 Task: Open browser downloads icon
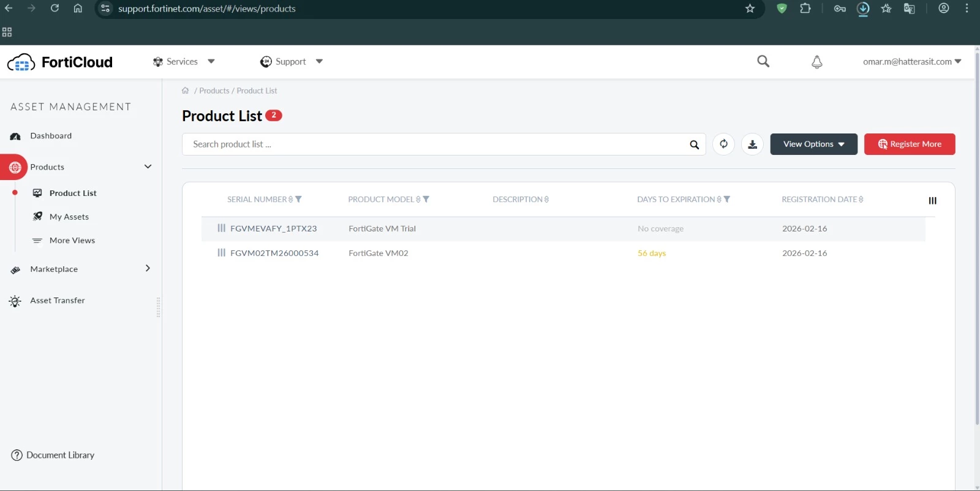(863, 9)
